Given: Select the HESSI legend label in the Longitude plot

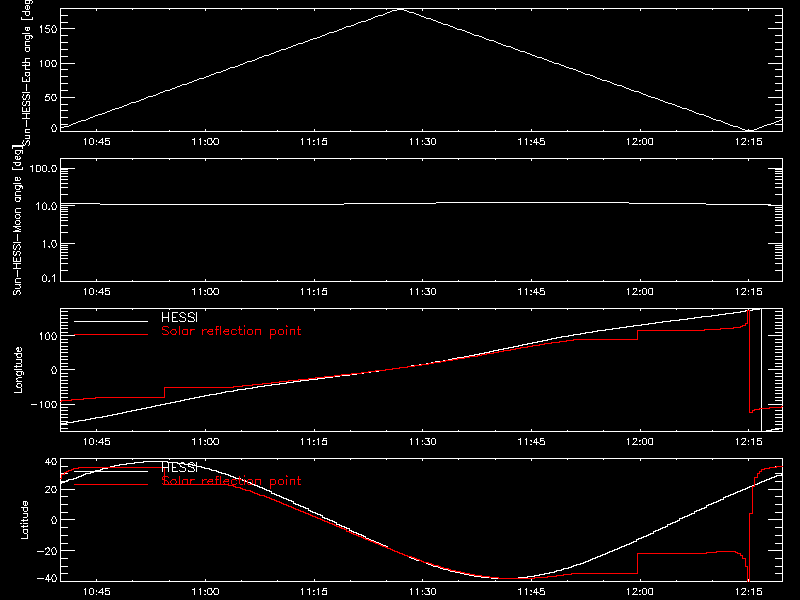Looking at the screenshot, I should [x=179, y=317].
